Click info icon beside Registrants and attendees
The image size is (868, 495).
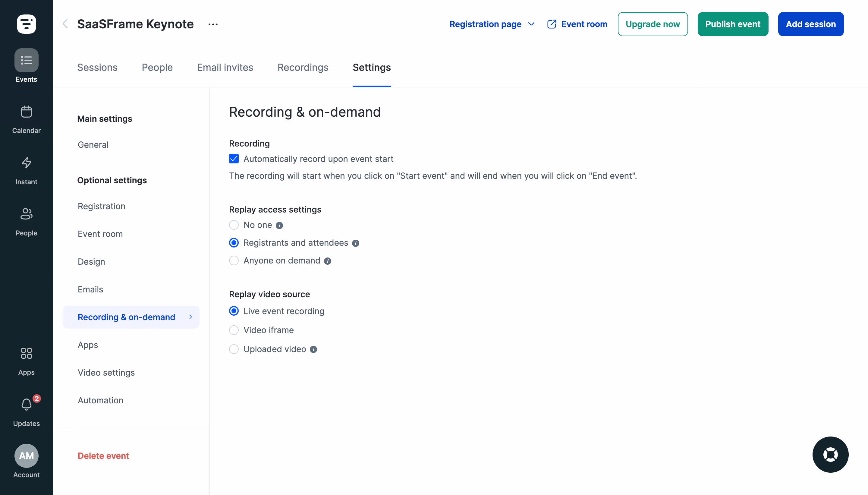tap(356, 243)
